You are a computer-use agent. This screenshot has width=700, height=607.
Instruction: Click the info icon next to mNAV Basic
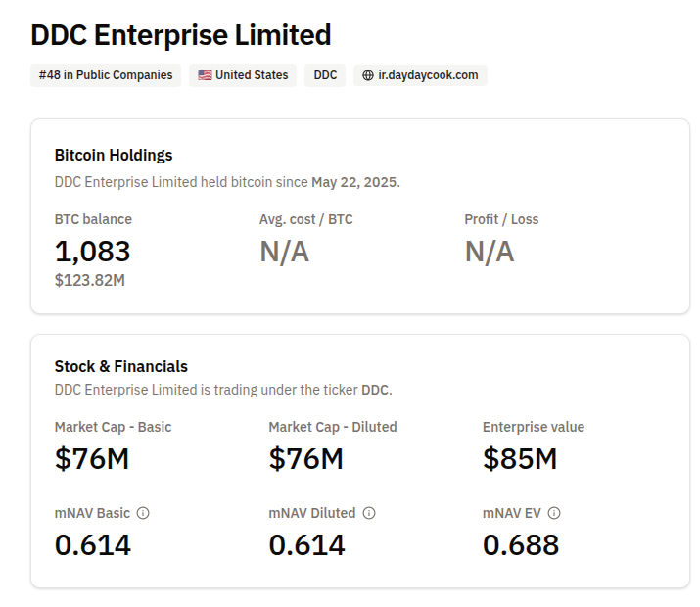click(143, 513)
